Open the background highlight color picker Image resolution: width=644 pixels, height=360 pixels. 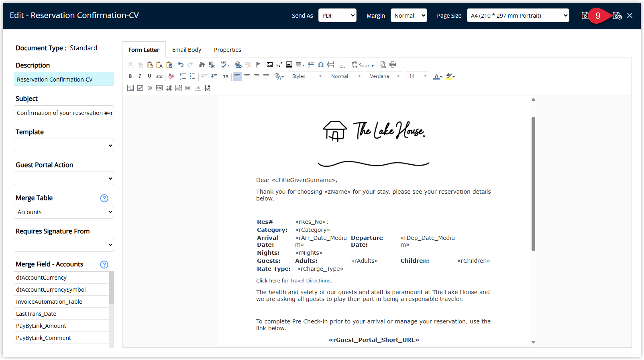click(x=450, y=76)
